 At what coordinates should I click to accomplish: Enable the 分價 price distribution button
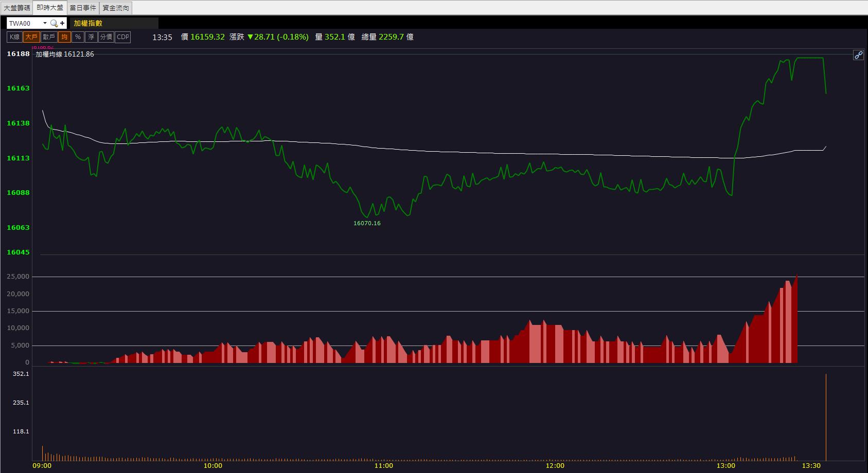pyautogui.click(x=106, y=37)
